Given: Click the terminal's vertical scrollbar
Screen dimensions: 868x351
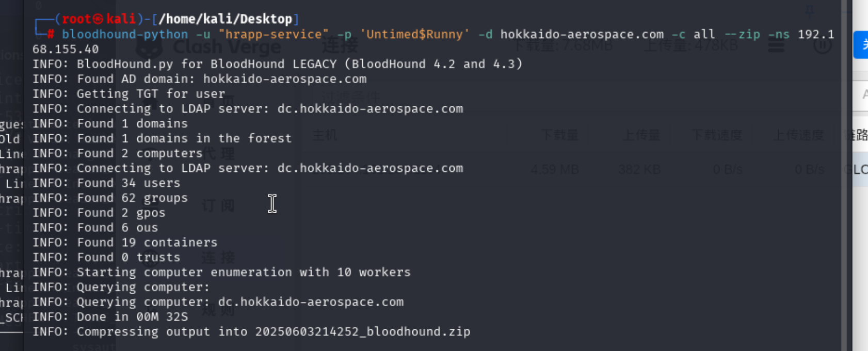Looking at the screenshot, I should [844, 176].
